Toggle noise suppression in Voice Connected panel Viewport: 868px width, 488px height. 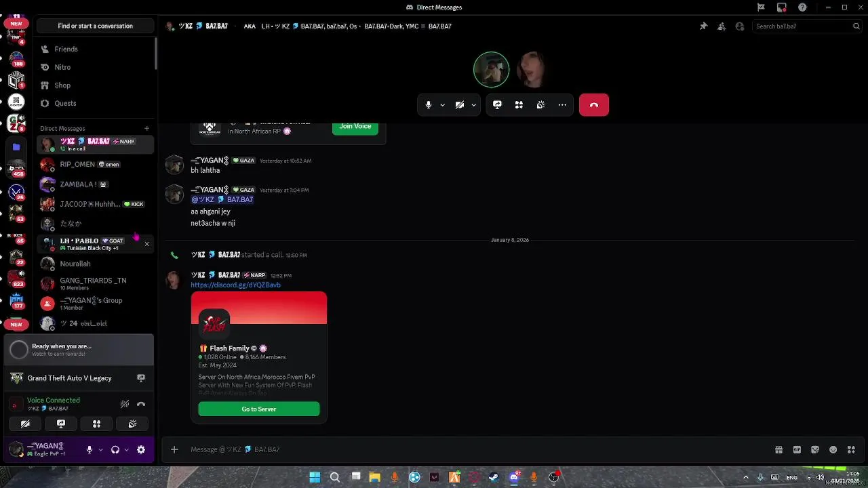pyautogui.click(x=125, y=404)
